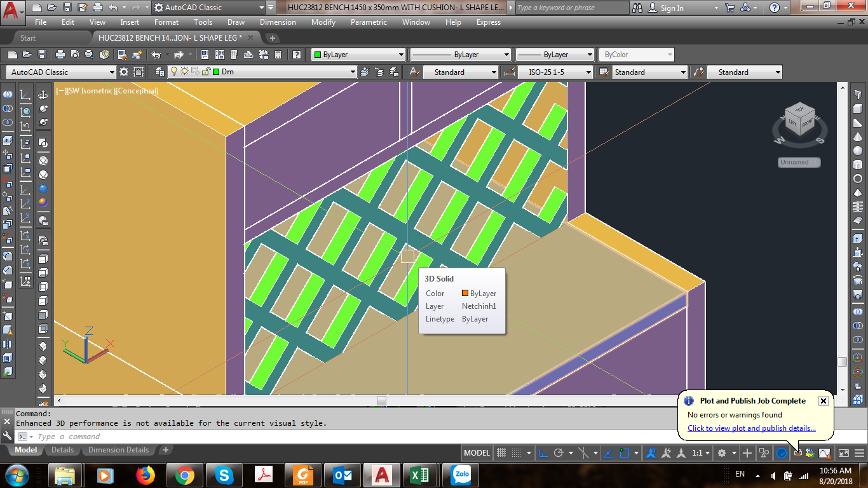Open Workspace Settings gear beside AutoCAD Classic
The image size is (868, 488).
[123, 72]
